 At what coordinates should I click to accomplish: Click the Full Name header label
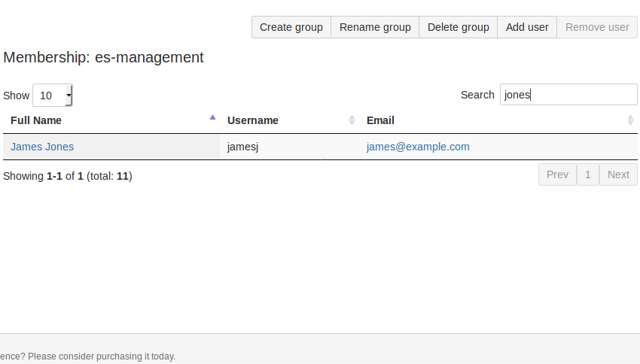36,120
